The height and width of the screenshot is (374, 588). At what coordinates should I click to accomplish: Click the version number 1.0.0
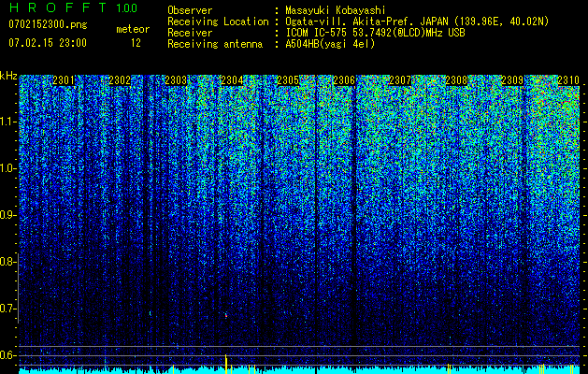(127, 7)
